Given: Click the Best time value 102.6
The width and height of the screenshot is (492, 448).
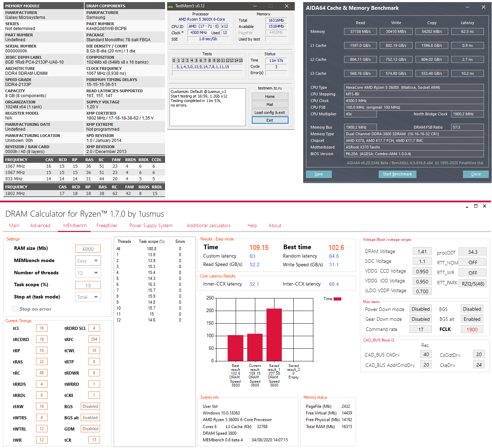Looking at the screenshot, I should 336,247.
